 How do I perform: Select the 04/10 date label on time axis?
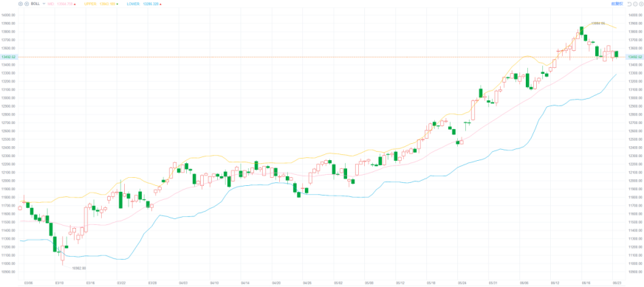tap(214, 283)
